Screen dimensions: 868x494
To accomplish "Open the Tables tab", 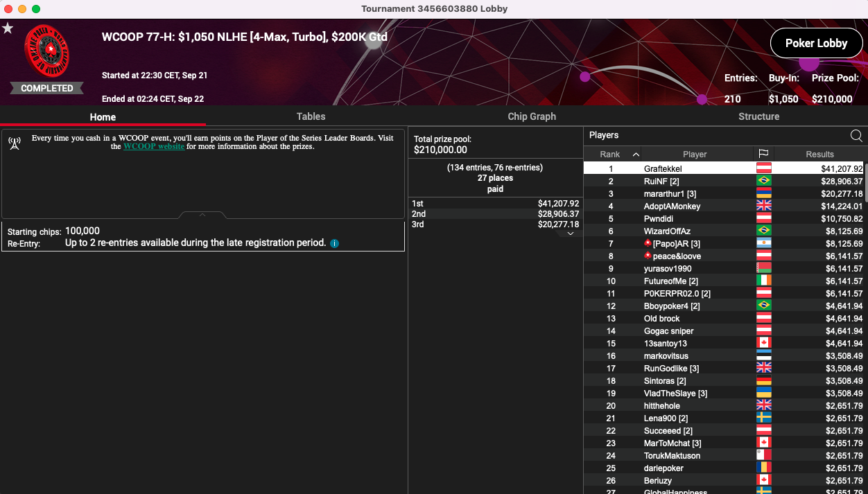I will coord(311,116).
